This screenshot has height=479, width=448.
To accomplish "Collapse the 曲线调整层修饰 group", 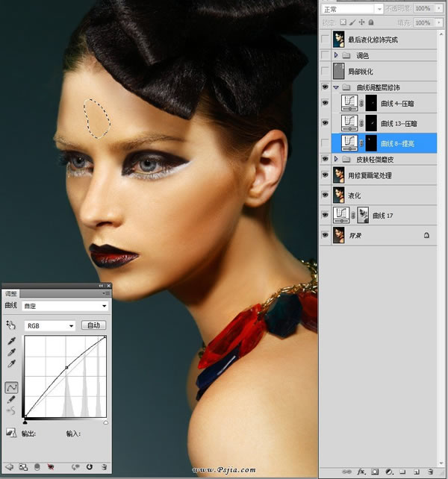I will (x=336, y=87).
